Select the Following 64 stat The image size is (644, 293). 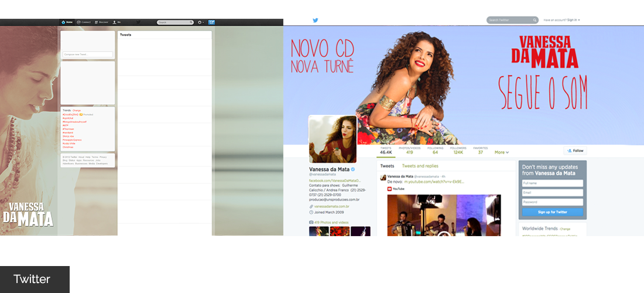tap(436, 151)
